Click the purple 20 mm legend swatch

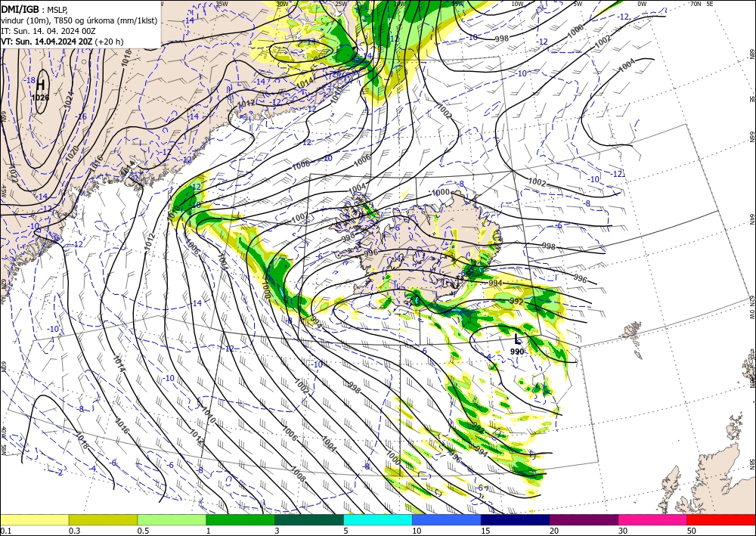coord(584,519)
